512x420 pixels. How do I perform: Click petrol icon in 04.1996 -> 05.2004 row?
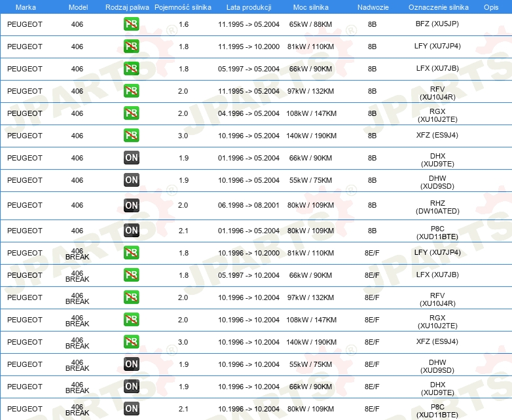pyautogui.click(x=131, y=113)
